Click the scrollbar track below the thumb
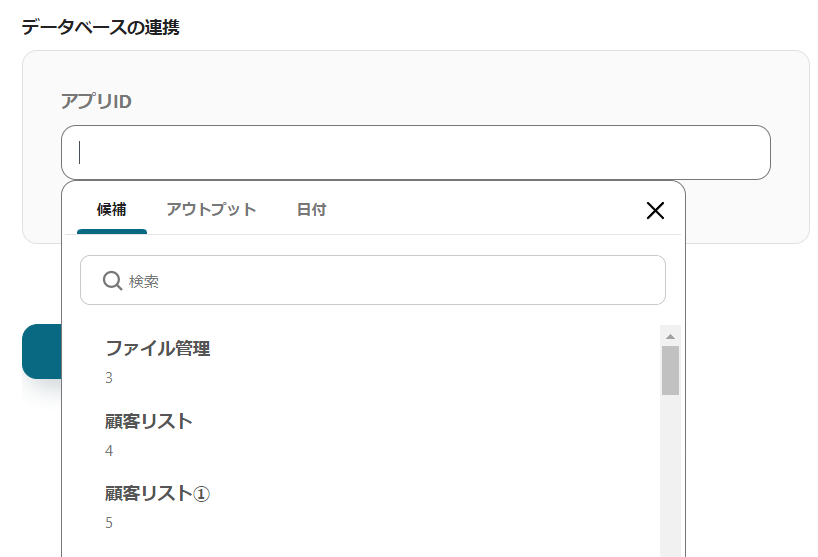Image resolution: width=818 pixels, height=557 pixels. coord(670,470)
